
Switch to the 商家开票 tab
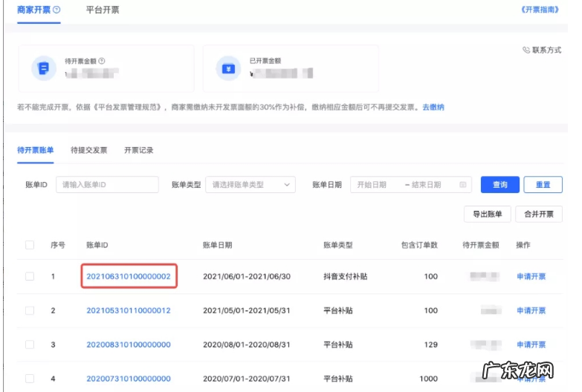coord(33,10)
